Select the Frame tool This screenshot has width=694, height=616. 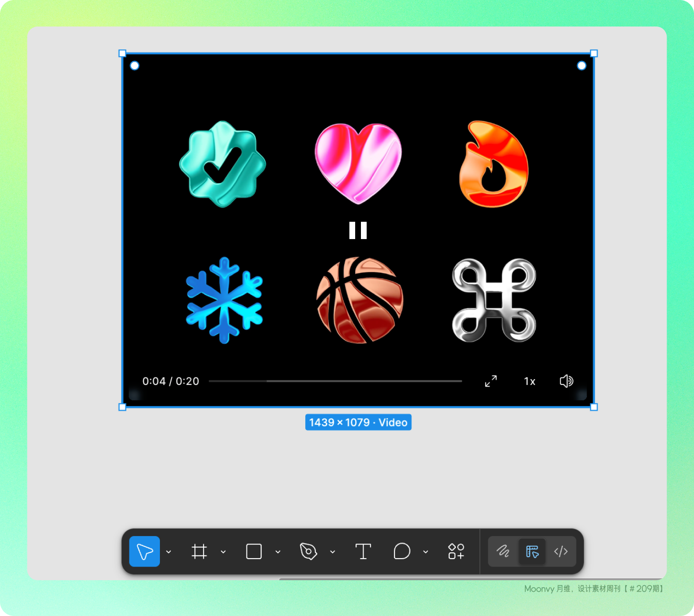coord(199,551)
